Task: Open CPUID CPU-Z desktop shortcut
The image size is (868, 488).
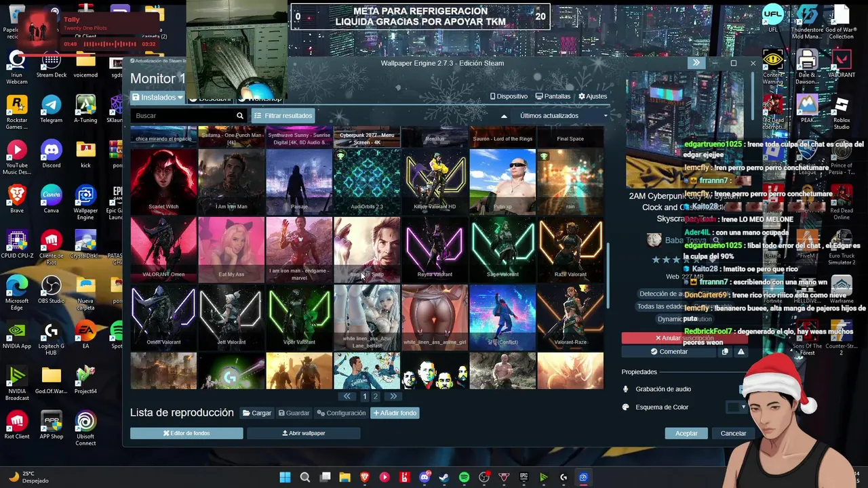Action: point(17,245)
